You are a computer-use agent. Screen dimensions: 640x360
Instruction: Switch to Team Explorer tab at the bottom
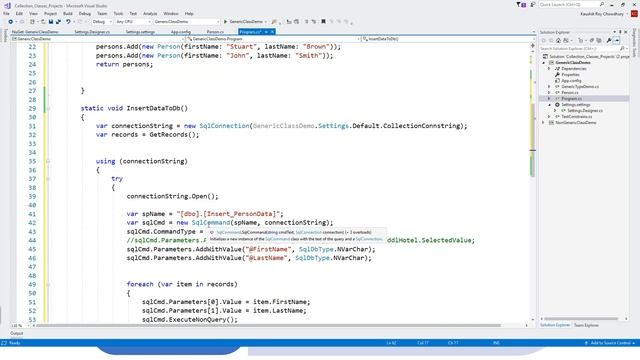coord(586,325)
